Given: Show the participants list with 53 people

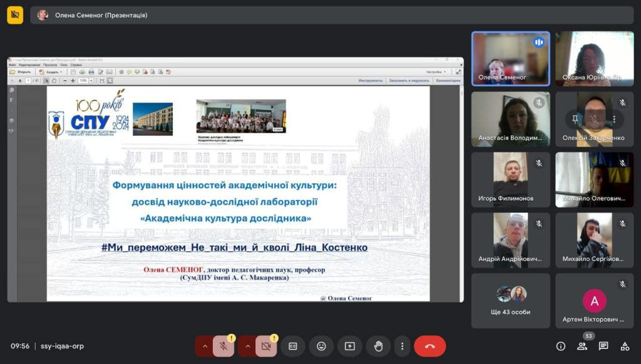Looking at the screenshot, I should [x=582, y=346].
